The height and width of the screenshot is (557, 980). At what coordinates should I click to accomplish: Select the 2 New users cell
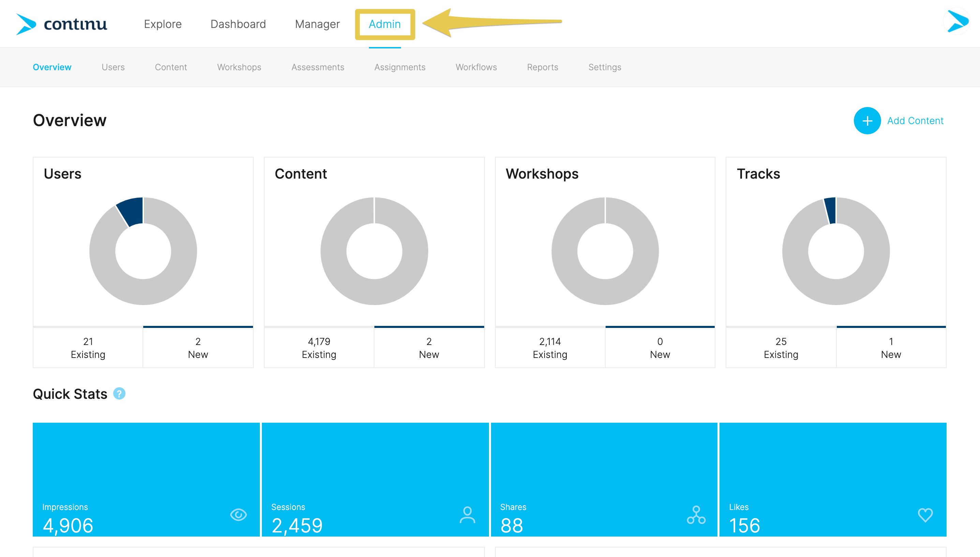(x=198, y=348)
